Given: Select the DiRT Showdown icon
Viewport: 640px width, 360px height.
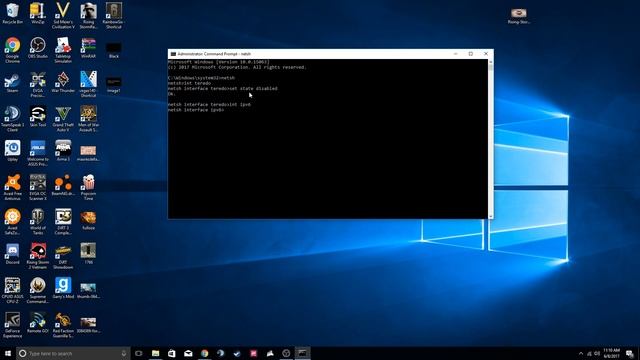Looking at the screenshot, I should [x=63, y=256].
